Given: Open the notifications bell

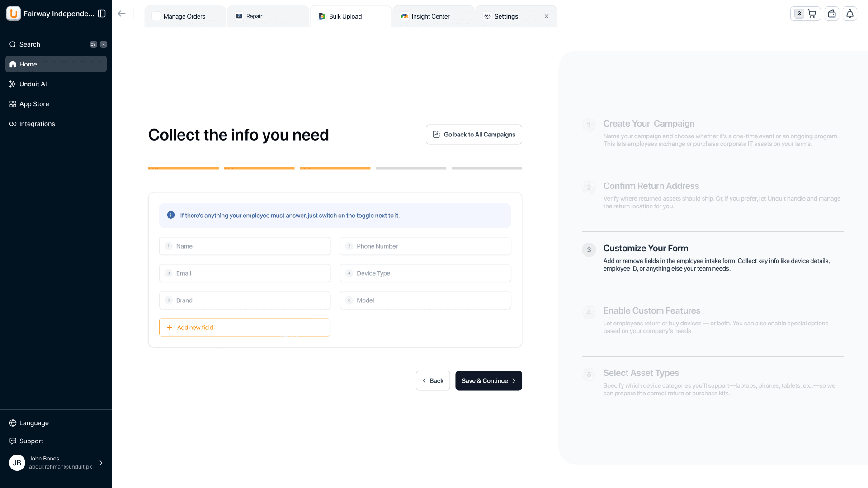Looking at the screenshot, I should pyautogui.click(x=849, y=14).
